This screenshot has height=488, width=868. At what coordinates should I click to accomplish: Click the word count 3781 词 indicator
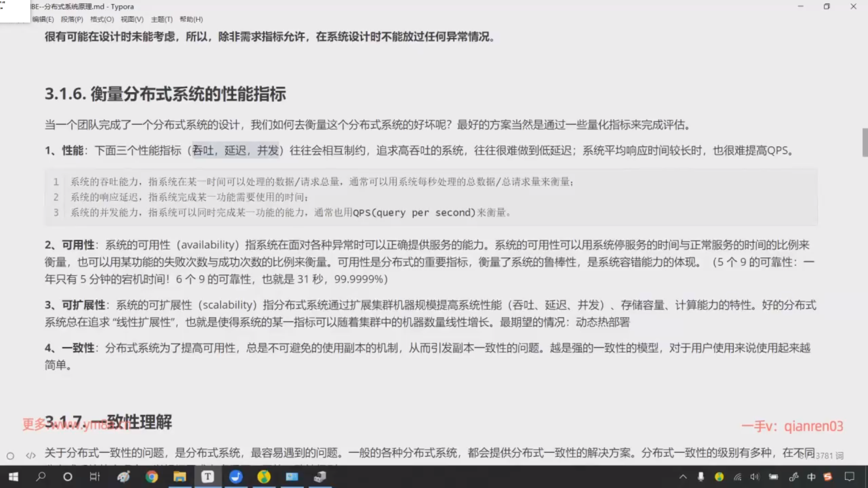(x=829, y=455)
